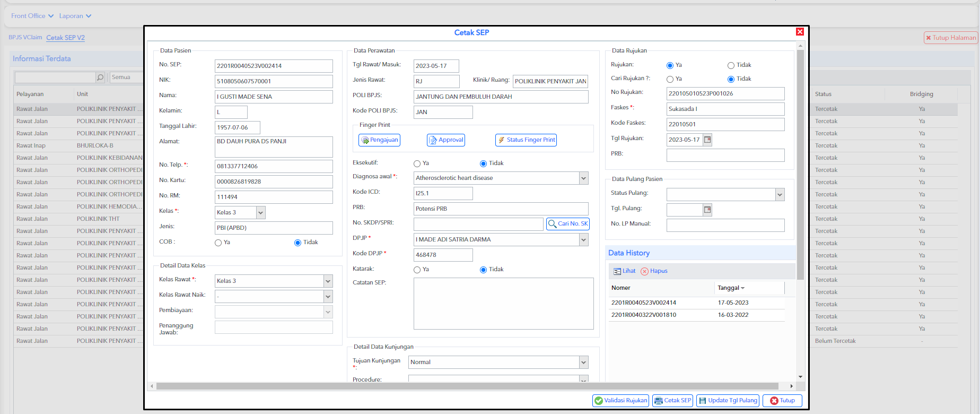The image size is (980, 414).
Task: Open the Kelas Rawat dropdown
Action: (328, 281)
